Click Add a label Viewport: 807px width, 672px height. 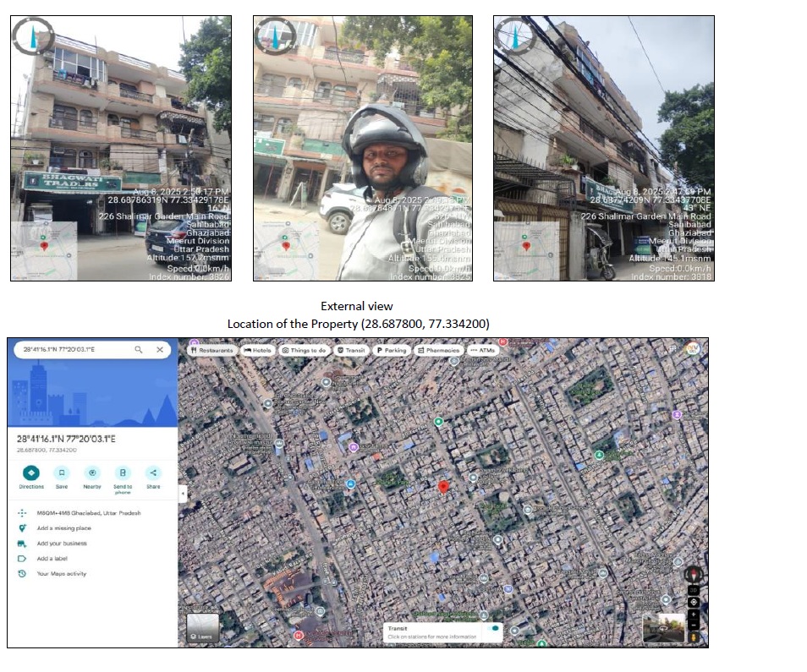[x=52, y=559]
